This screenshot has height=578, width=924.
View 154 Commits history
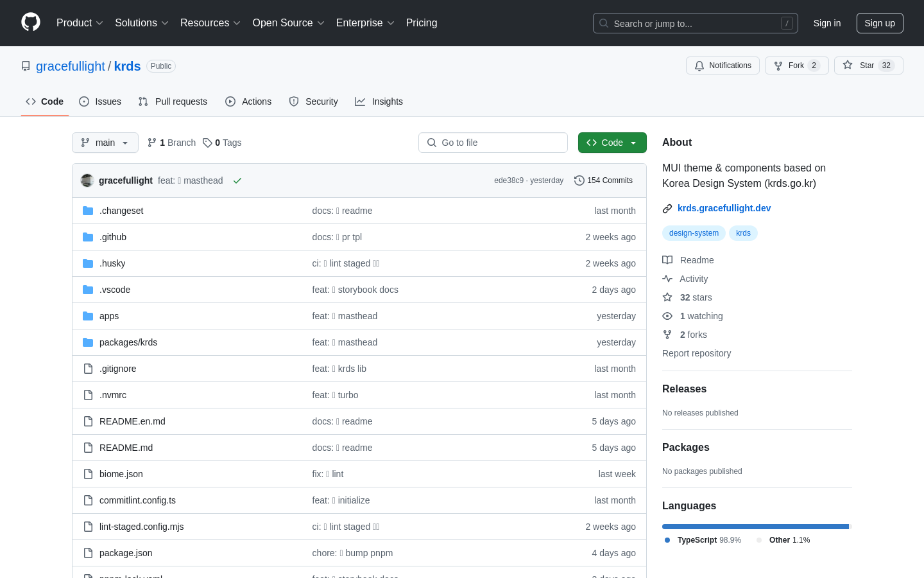604,180
